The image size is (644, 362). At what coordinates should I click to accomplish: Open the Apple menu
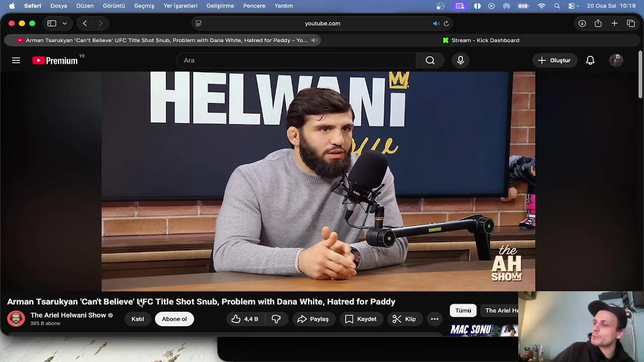click(12, 6)
